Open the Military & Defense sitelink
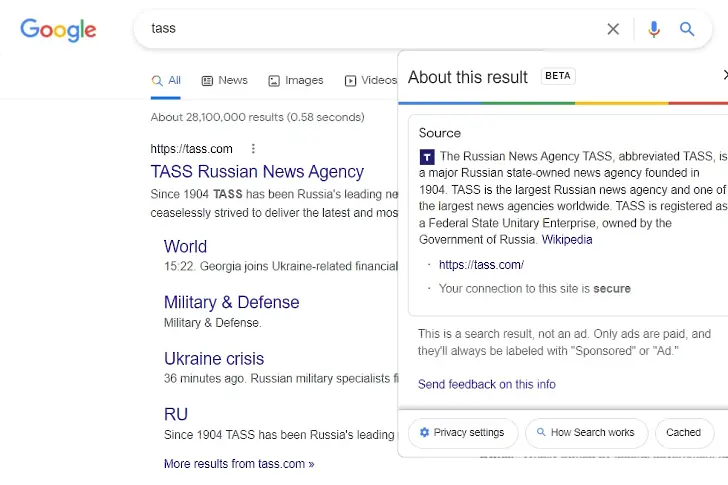The image size is (728, 485). pos(232,302)
